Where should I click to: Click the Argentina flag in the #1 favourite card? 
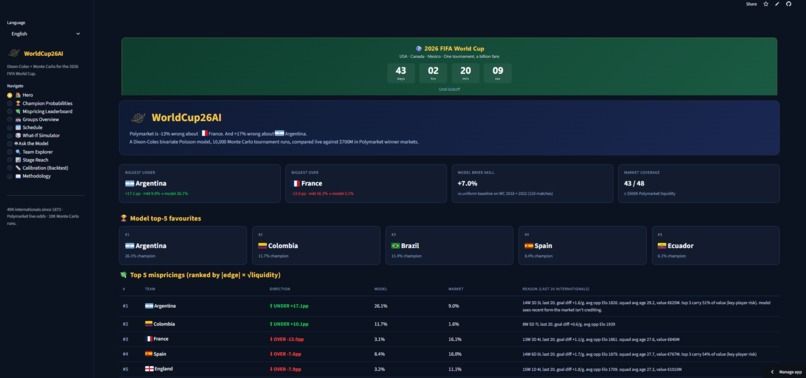tap(130, 246)
